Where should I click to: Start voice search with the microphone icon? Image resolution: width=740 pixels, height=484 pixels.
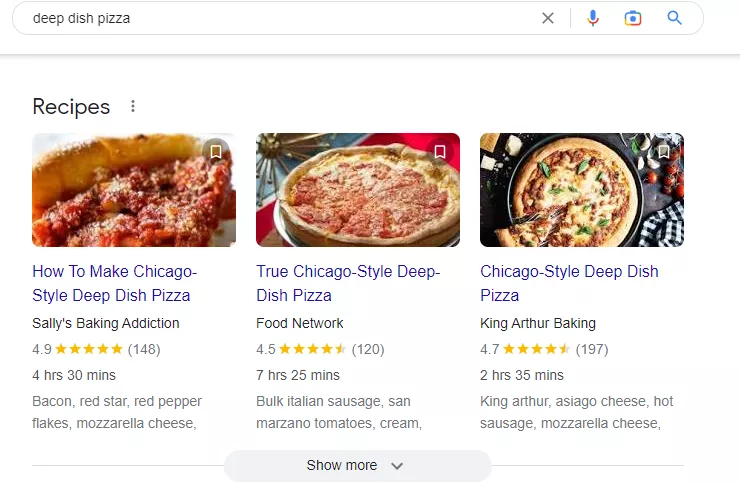593,18
